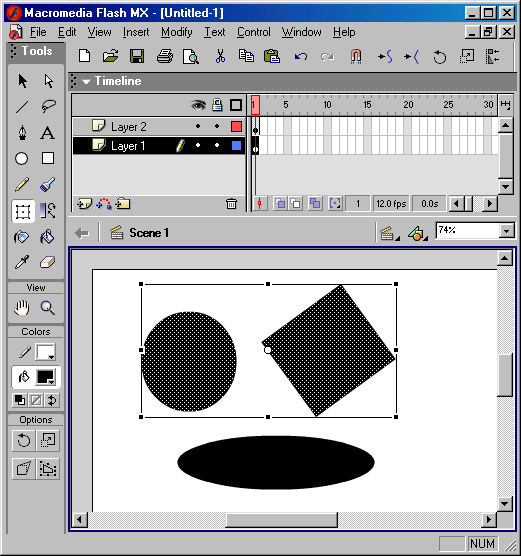Open the fill color swatch

pyautogui.click(x=46, y=377)
